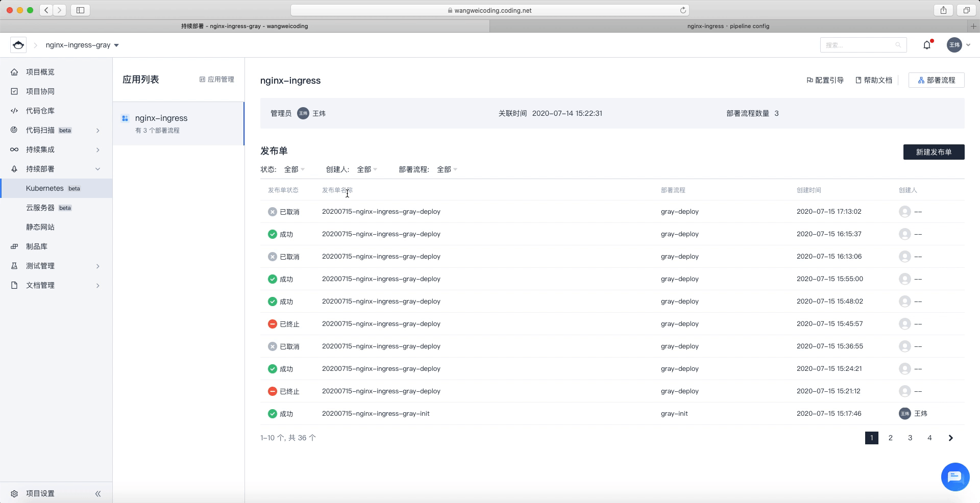Reload page using refresh icon
980x503 pixels.
[x=683, y=10]
